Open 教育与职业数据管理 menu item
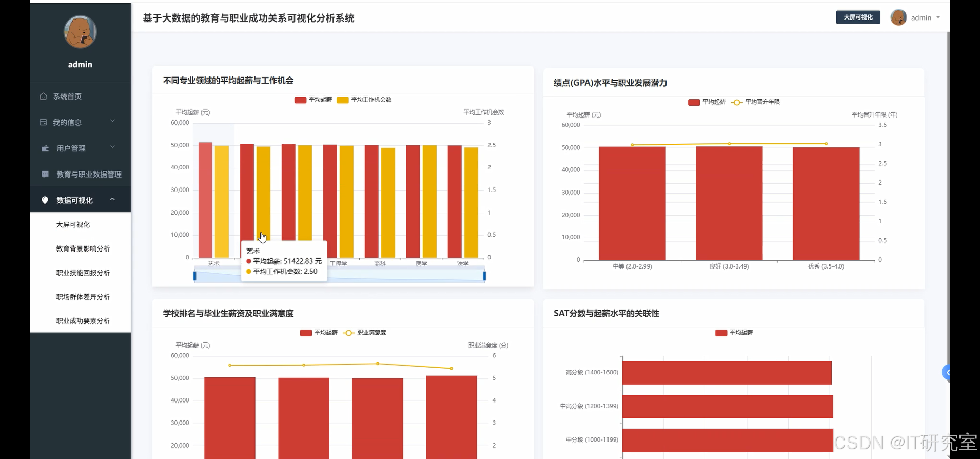This screenshot has height=459, width=980. tap(81, 174)
